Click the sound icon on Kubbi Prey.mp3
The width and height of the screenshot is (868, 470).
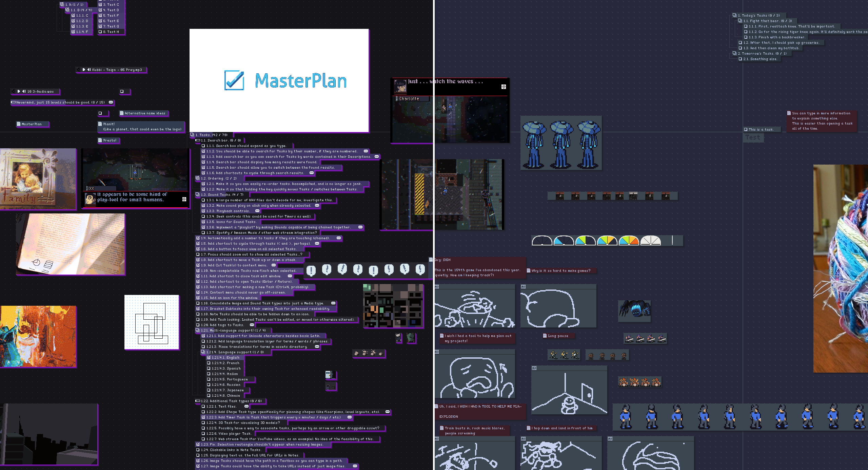tap(79, 70)
